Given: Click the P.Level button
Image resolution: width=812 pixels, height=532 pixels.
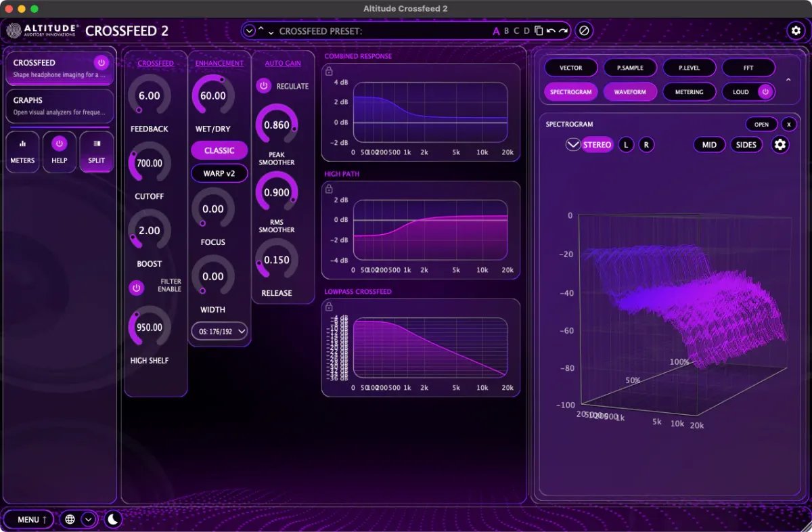Looking at the screenshot, I should (689, 68).
